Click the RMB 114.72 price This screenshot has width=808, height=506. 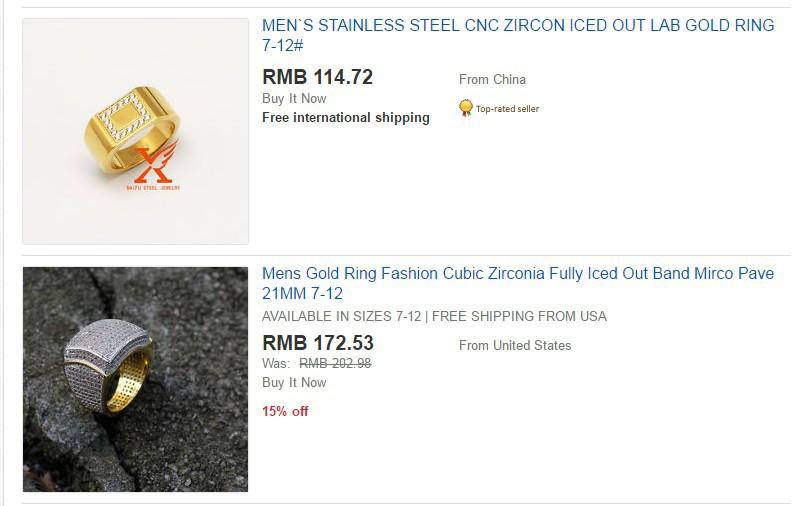click(x=317, y=77)
